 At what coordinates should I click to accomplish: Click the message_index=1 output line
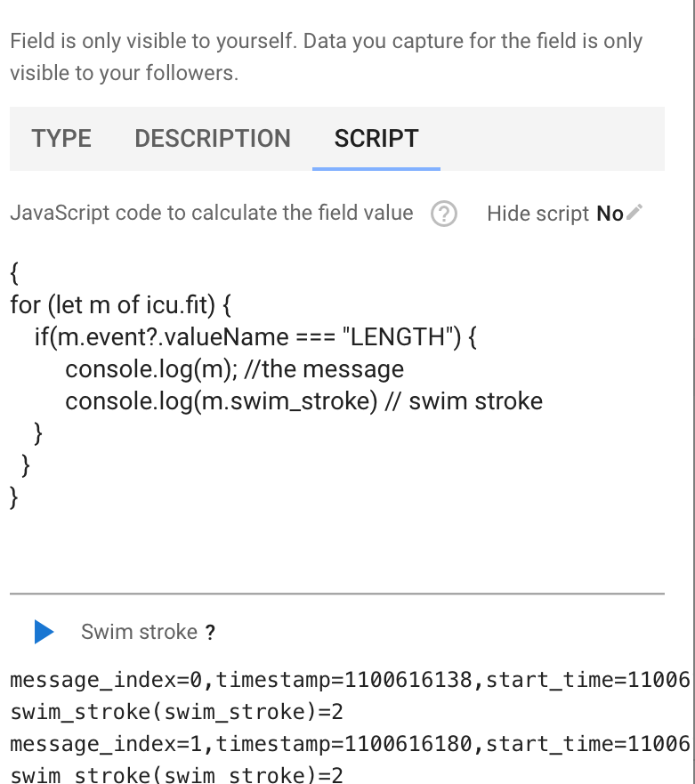(x=350, y=744)
